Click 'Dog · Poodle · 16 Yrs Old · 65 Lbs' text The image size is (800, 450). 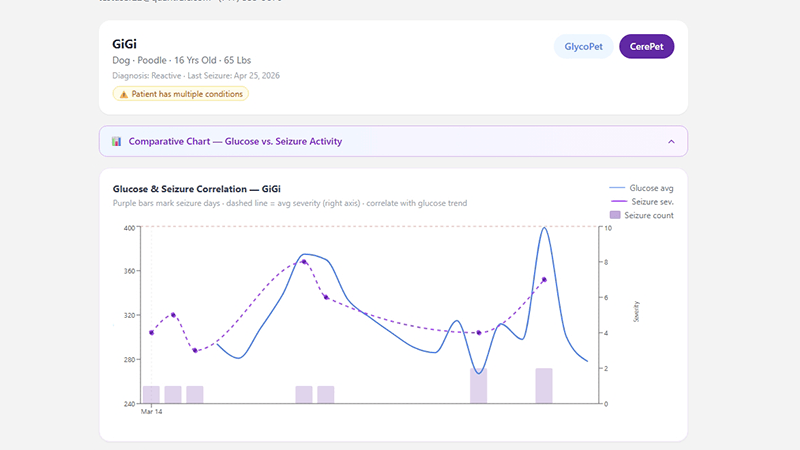pyautogui.click(x=182, y=60)
